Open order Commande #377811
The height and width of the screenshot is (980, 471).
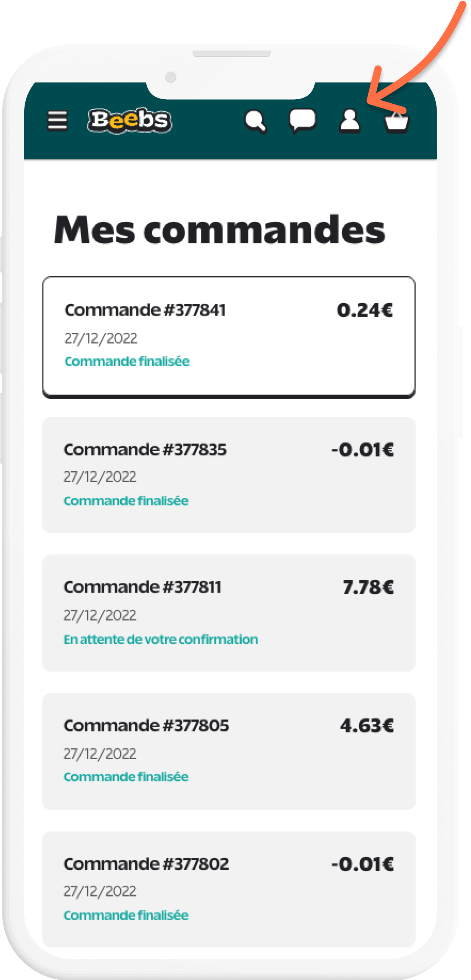(229, 613)
